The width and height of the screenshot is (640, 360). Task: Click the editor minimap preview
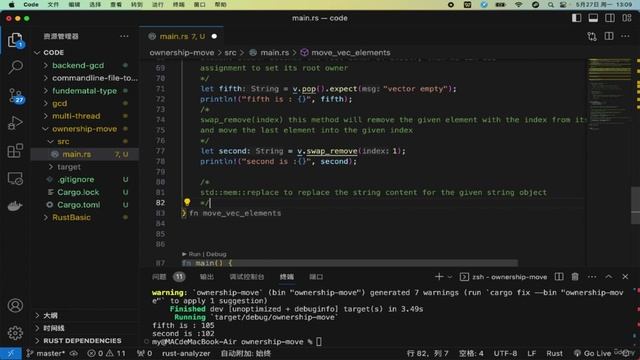609,94
